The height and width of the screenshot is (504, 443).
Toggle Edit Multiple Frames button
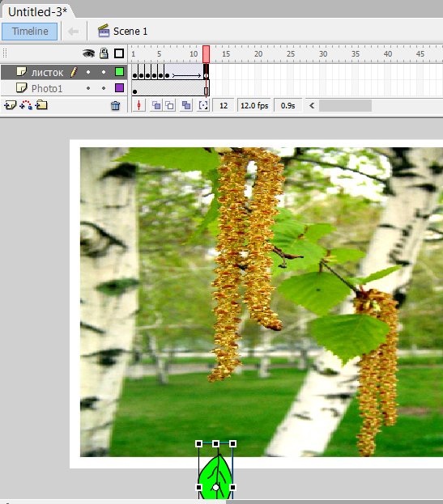tap(186, 105)
